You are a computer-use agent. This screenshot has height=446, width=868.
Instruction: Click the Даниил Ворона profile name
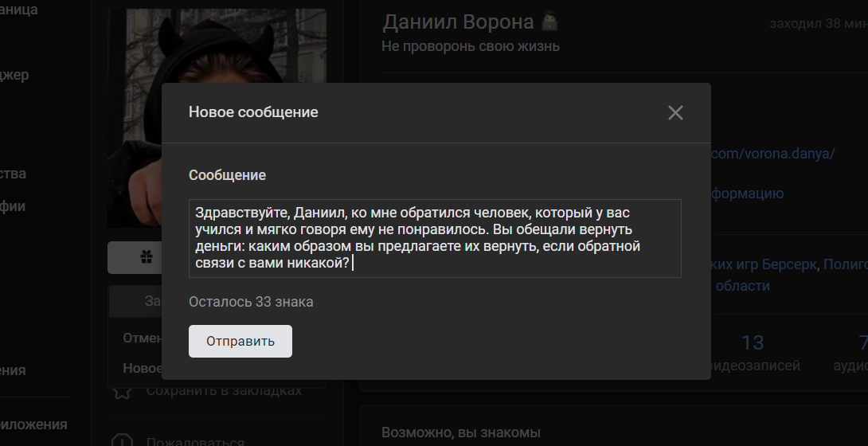point(458,22)
